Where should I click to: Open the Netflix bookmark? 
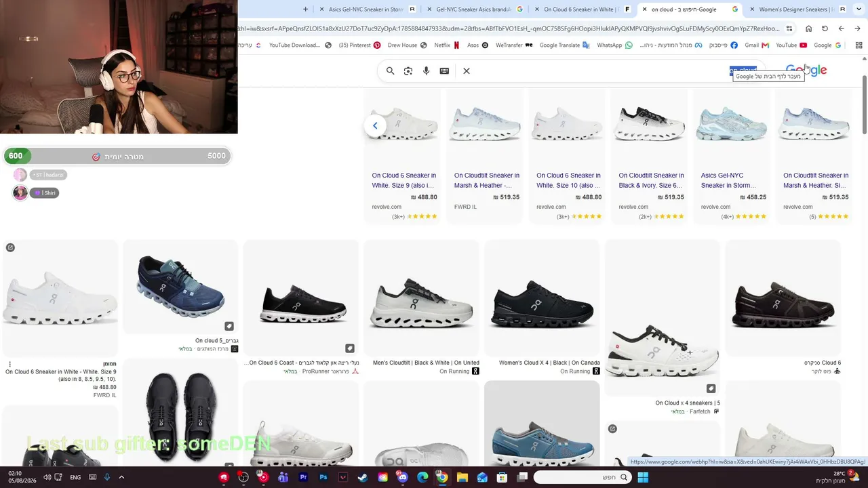coord(447,45)
